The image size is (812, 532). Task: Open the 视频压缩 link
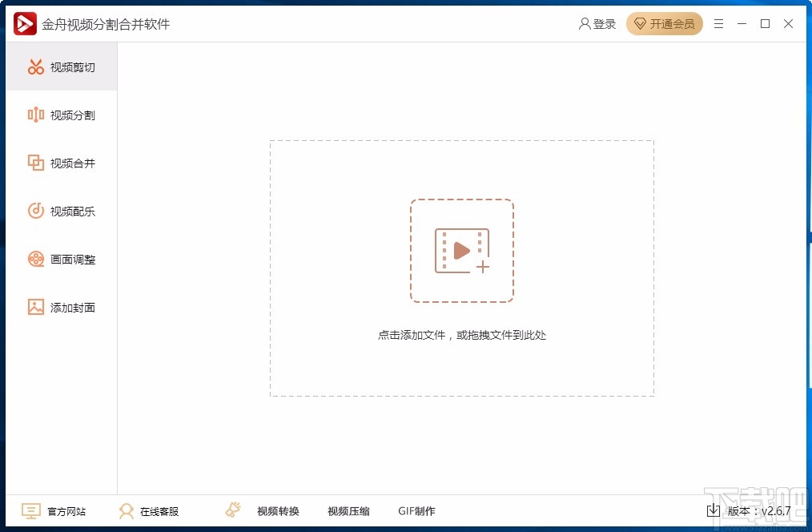pos(348,511)
